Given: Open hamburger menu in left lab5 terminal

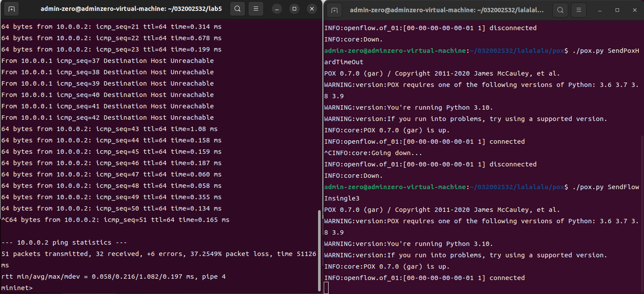Looking at the screenshot, I should (256, 9).
